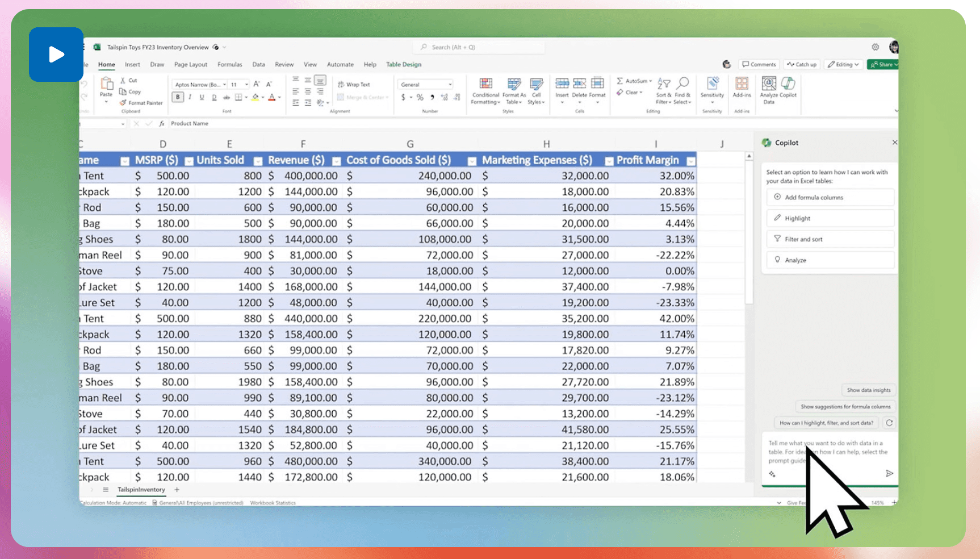Viewport: 980px width, 559px height.
Task: Toggle Underline formatting
Action: [202, 97]
